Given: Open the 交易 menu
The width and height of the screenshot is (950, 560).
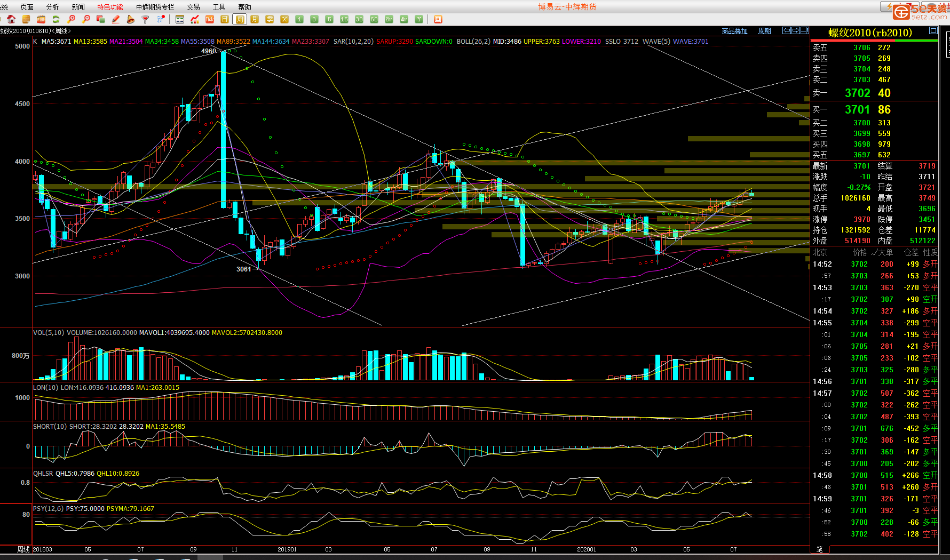Looking at the screenshot, I should click(193, 7).
